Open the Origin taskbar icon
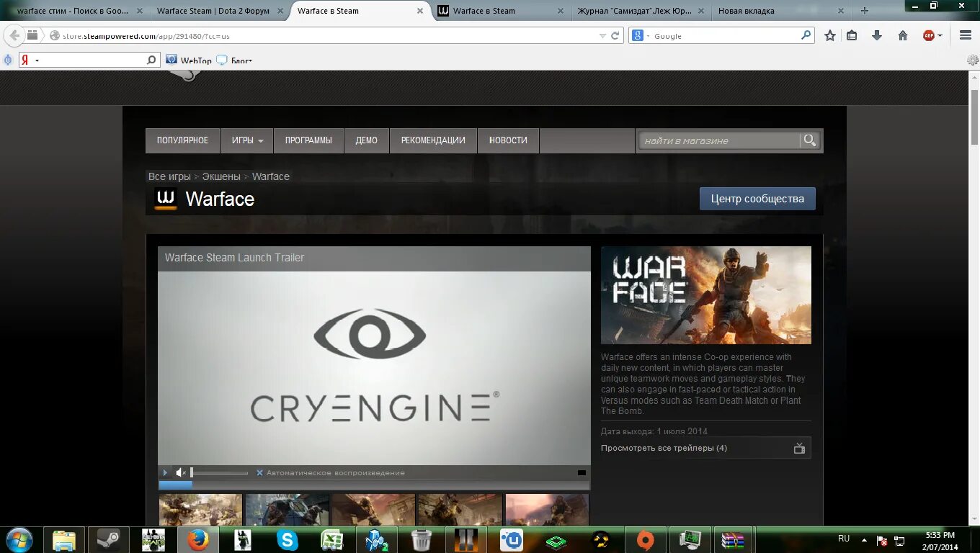Viewport: 980px width, 553px height. tap(645, 539)
